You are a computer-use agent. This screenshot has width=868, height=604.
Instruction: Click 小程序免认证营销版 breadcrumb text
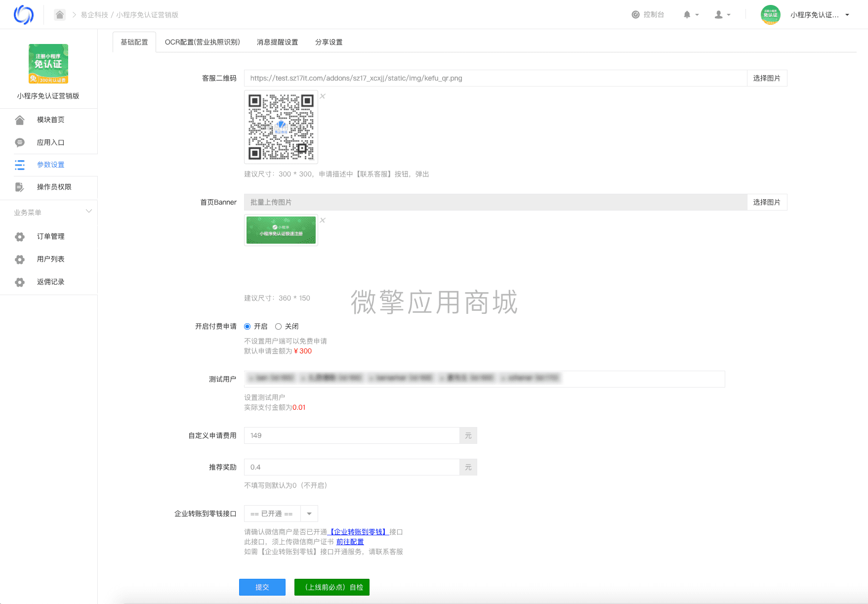147,15
